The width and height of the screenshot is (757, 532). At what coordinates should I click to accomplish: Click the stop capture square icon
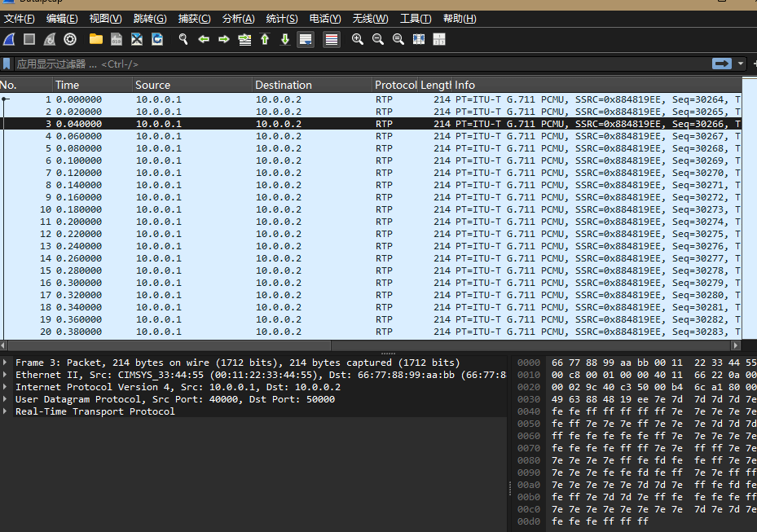click(x=29, y=39)
